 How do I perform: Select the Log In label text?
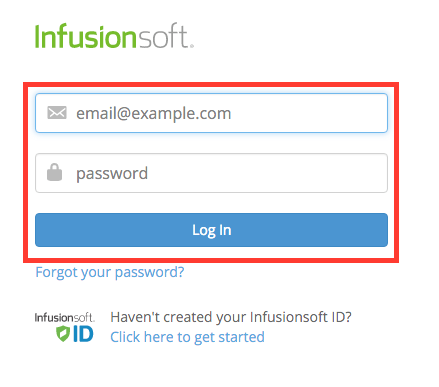212,230
